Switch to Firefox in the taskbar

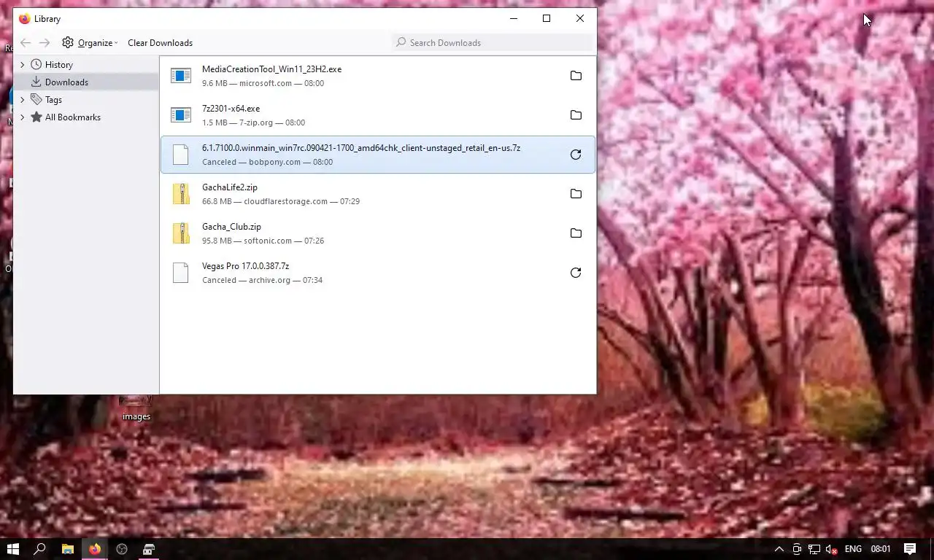tap(94, 549)
